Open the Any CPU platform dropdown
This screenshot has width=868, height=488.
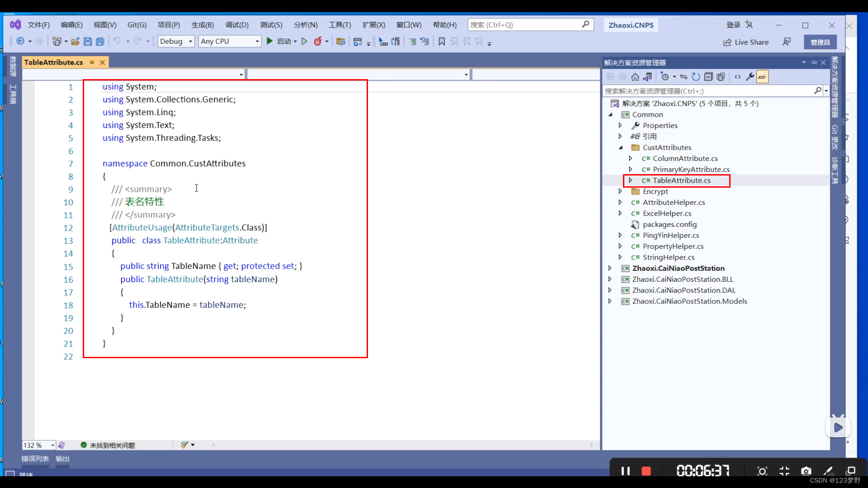(x=230, y=41)
